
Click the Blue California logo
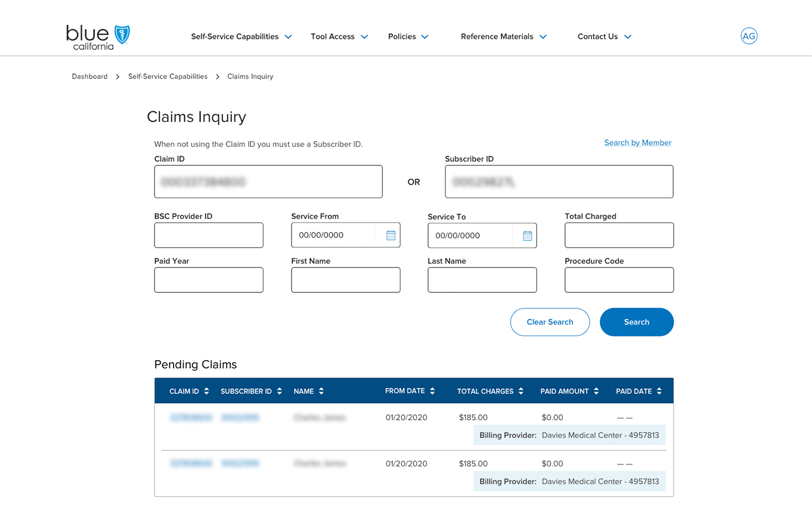[98, 37]
